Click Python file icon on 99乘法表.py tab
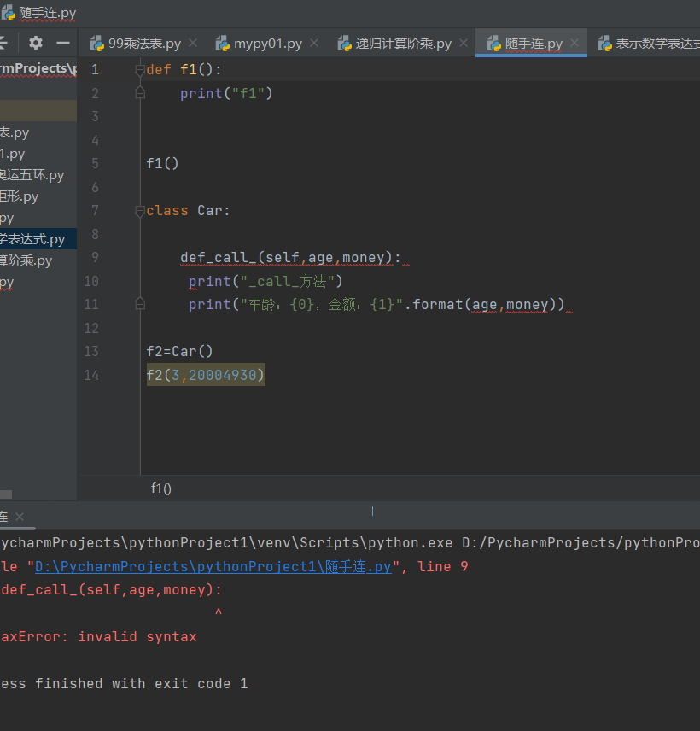 coord(97,44)
